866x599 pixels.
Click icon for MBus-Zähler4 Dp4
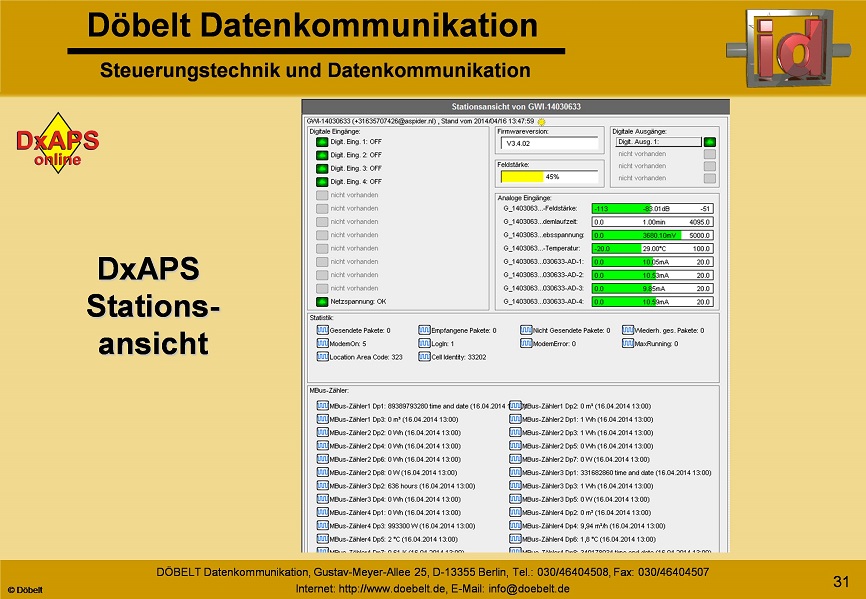(x=515, y=526)
